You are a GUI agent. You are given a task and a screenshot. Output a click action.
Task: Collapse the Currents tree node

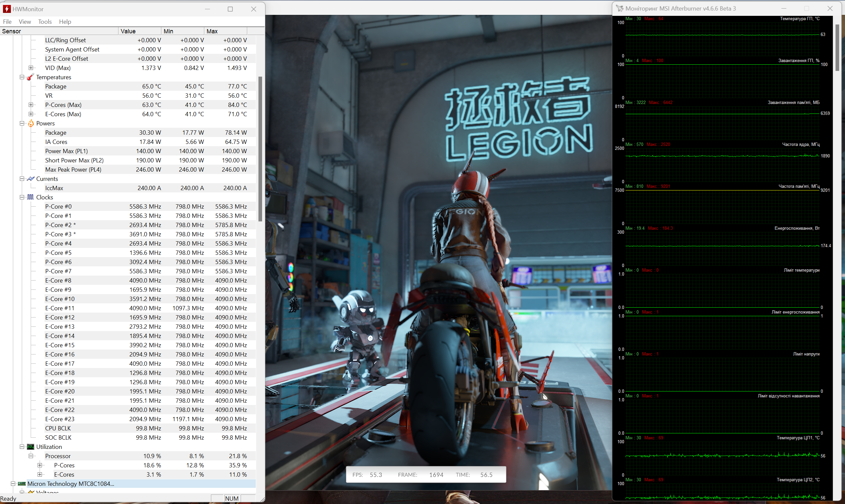pos(22,179)
